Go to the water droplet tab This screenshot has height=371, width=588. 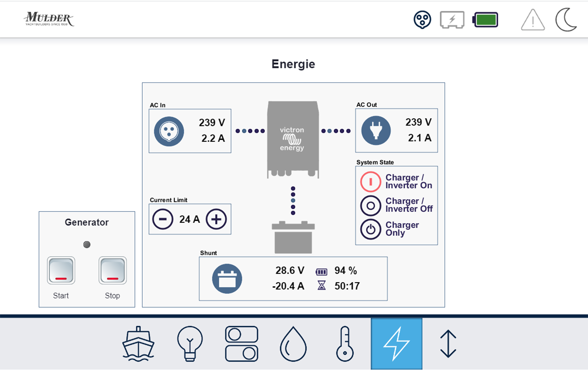point(293,343)
